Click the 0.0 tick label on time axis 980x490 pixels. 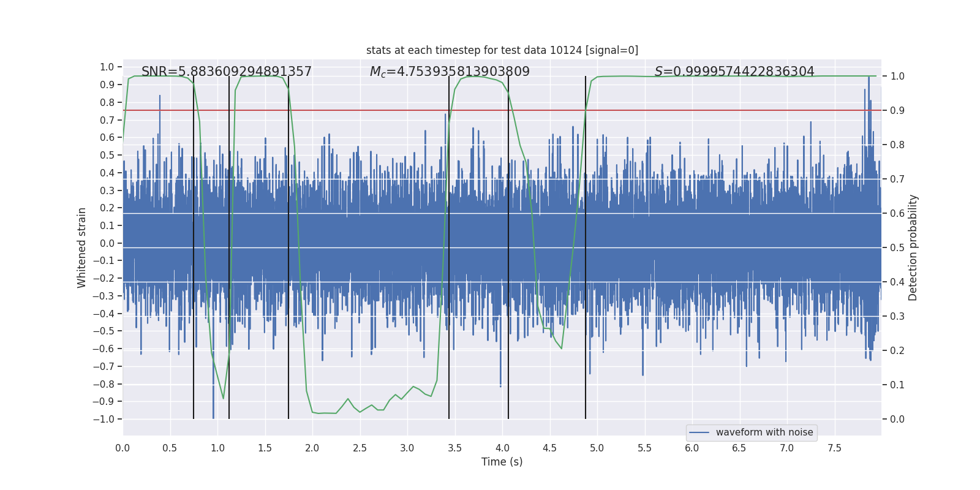(123, 448)
